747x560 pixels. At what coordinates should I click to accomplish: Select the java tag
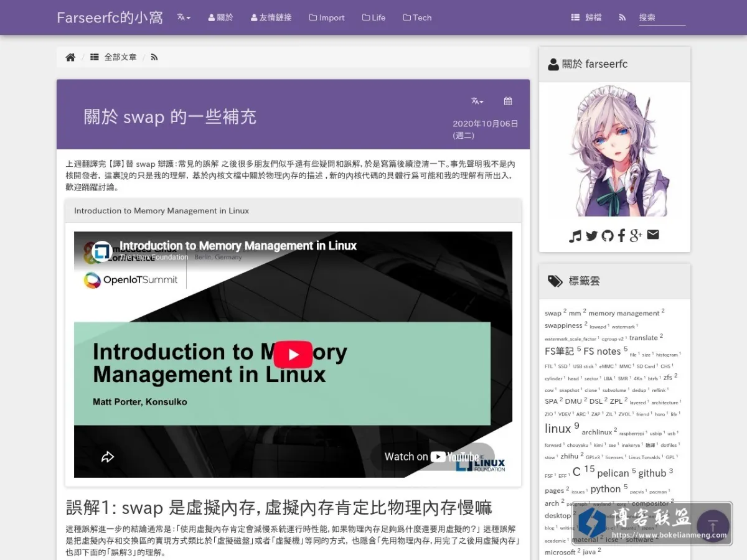[x=589, y=552]
